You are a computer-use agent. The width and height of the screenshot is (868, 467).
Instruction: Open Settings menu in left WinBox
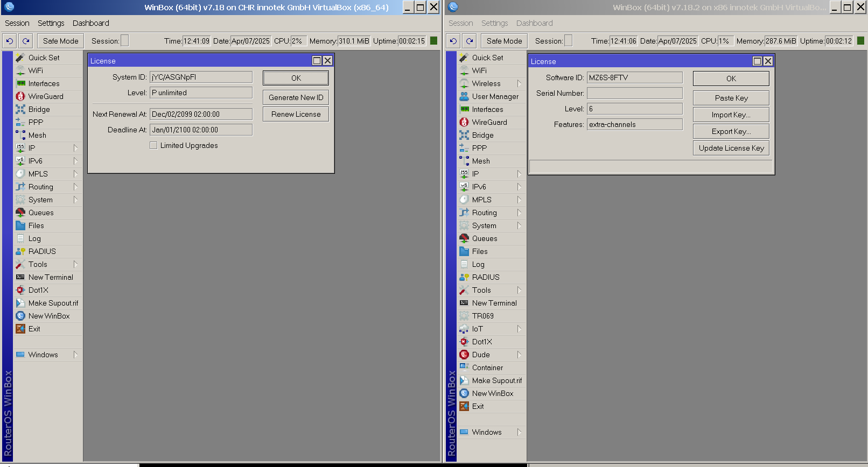51,23
